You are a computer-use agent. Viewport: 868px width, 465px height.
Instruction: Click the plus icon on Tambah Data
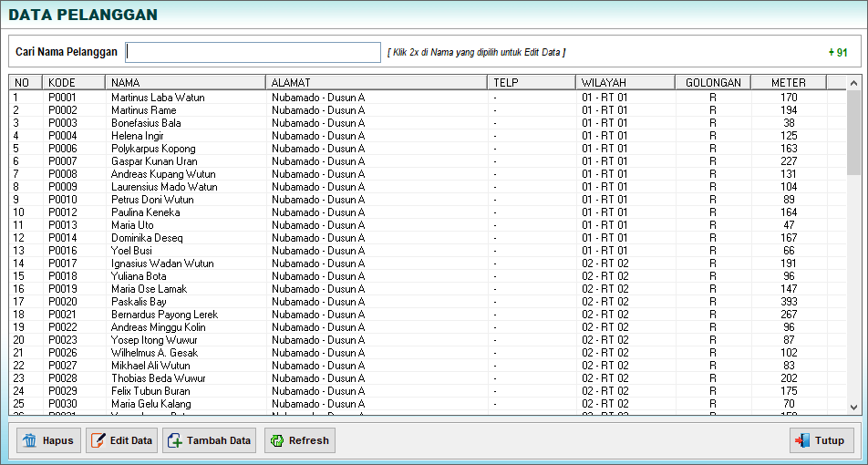tap(175, 440)
